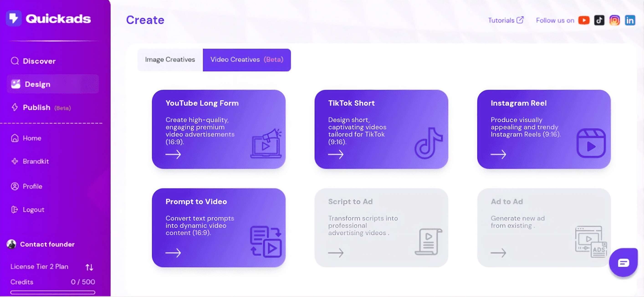Click the Tutorials external link icon
This screenshot has height=297, width=644.
(x=520, y=20)
